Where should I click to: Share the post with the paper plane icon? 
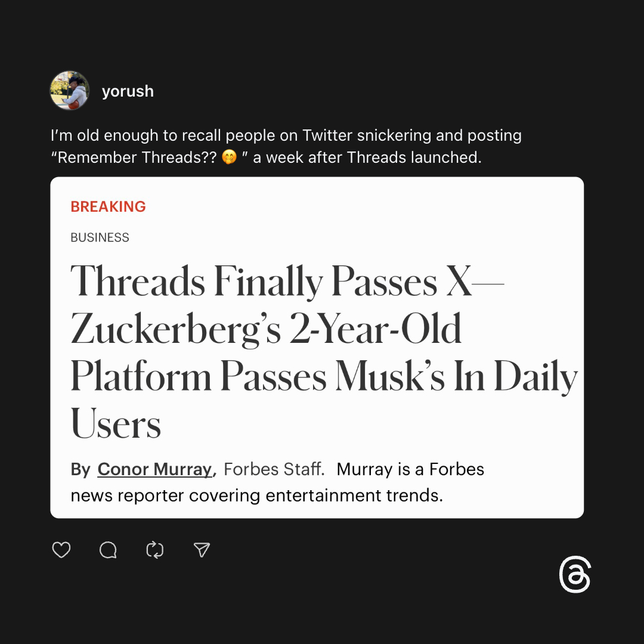[x=202, y=550]
